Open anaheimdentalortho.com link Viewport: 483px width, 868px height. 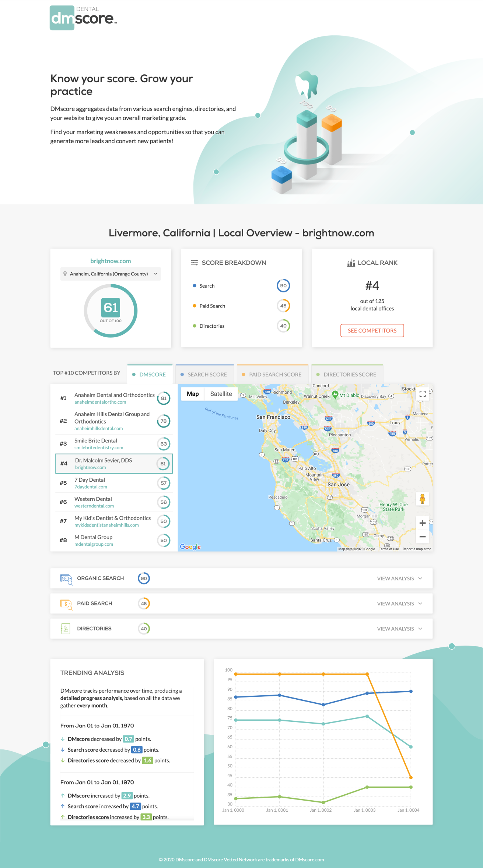click(x=100, y=402)
